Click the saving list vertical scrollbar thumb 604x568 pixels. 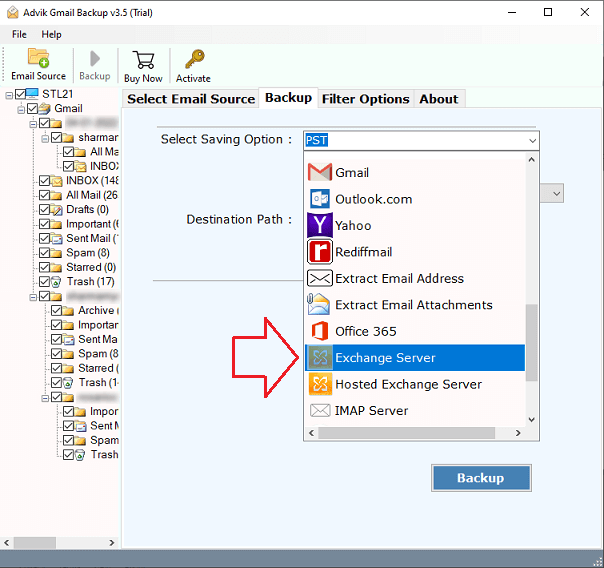(x=532, y=342)
